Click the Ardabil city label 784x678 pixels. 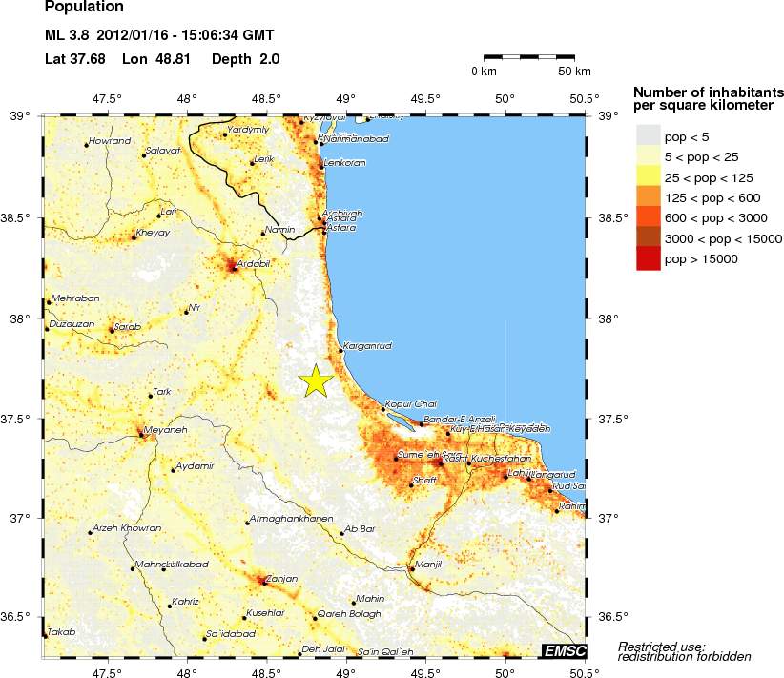(x=254, y=263)
